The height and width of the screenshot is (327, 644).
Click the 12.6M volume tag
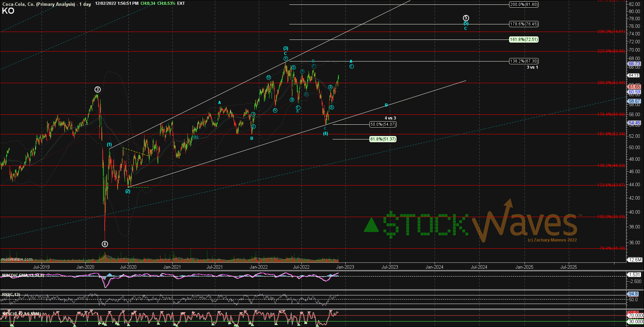[635, 260]
